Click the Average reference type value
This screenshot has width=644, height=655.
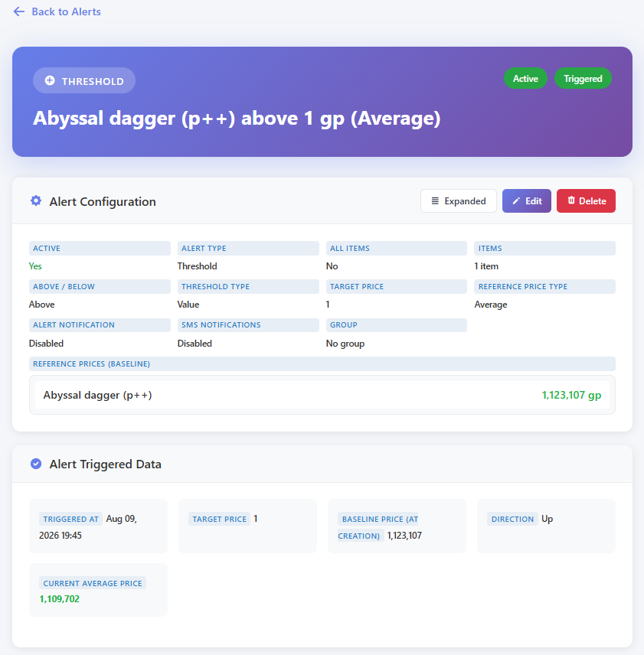(x=491, y=305)
